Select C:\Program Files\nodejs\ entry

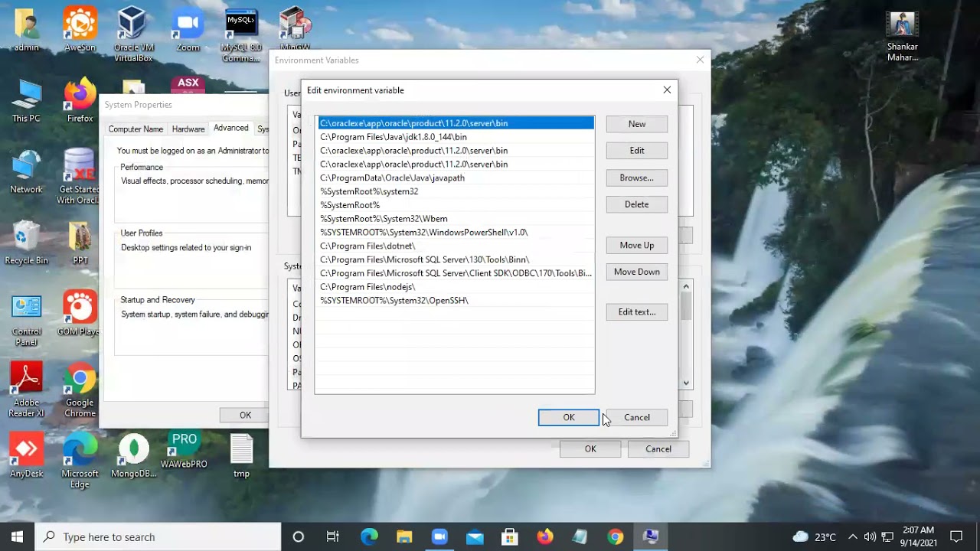tap(456, 287)
